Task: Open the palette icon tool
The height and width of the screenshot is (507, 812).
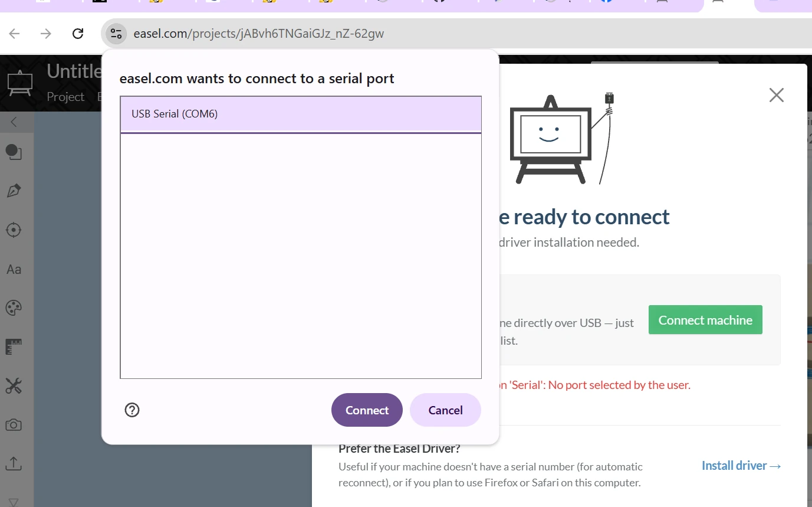Action: 14,308
